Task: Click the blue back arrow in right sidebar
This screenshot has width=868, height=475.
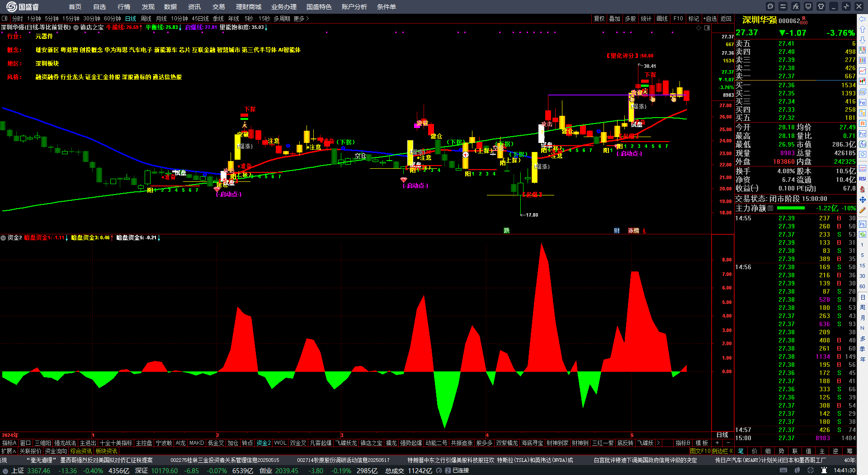Action: click(x=863, y=19)
